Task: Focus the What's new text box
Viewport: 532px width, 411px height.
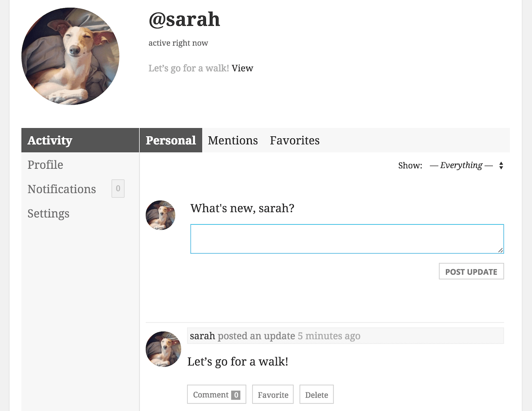Action: (x=347, y=239)
